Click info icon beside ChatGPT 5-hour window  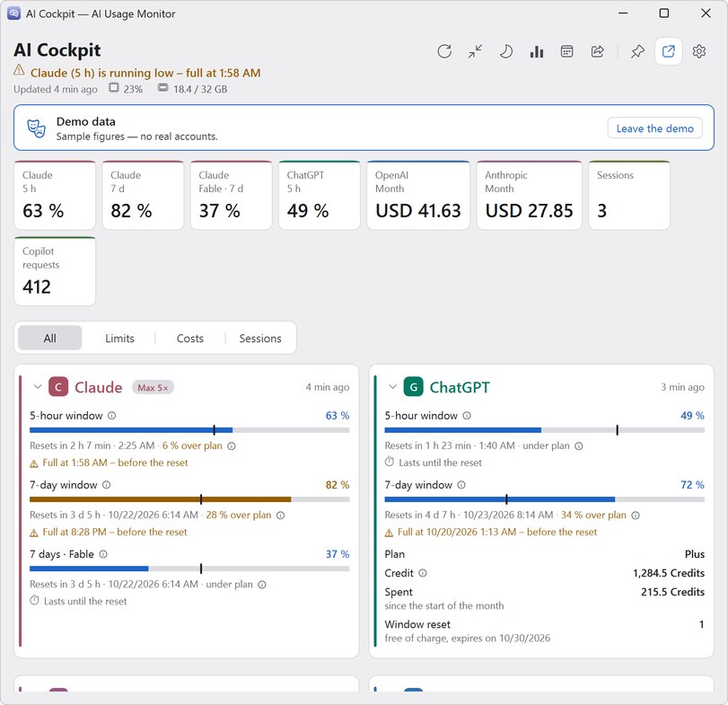(467, 416)
